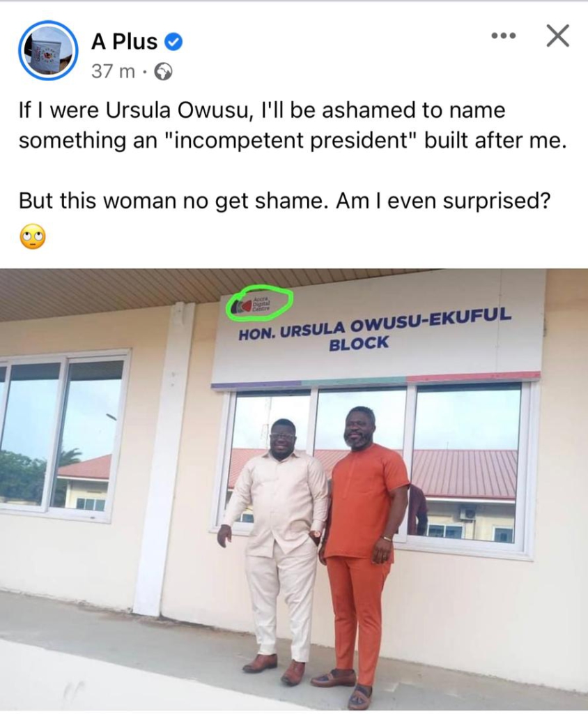This screenshot has width=588, height=714.
Task: Click the blue verified badge
Action: coord(173,42)
